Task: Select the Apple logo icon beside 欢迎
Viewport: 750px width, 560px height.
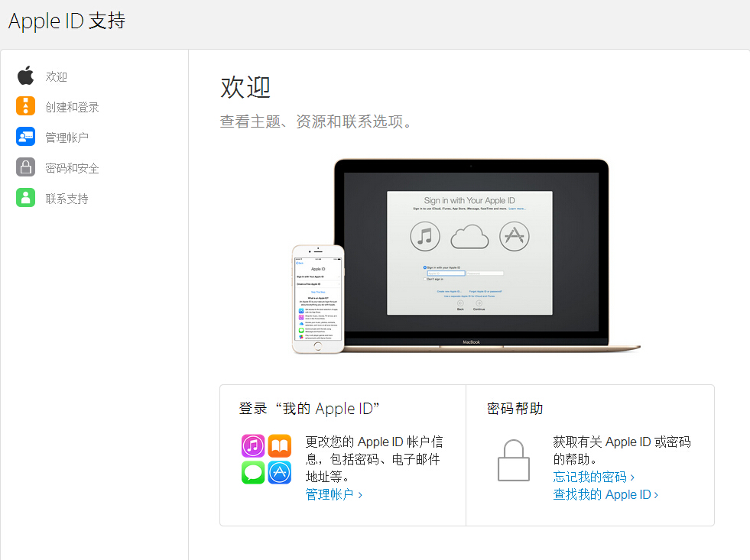Action: 25,76
